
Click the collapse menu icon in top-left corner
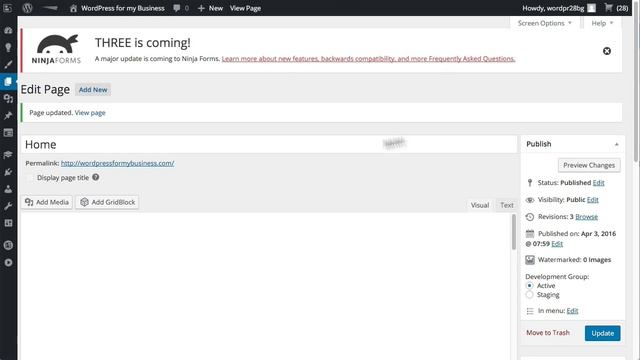coord(7,8)
